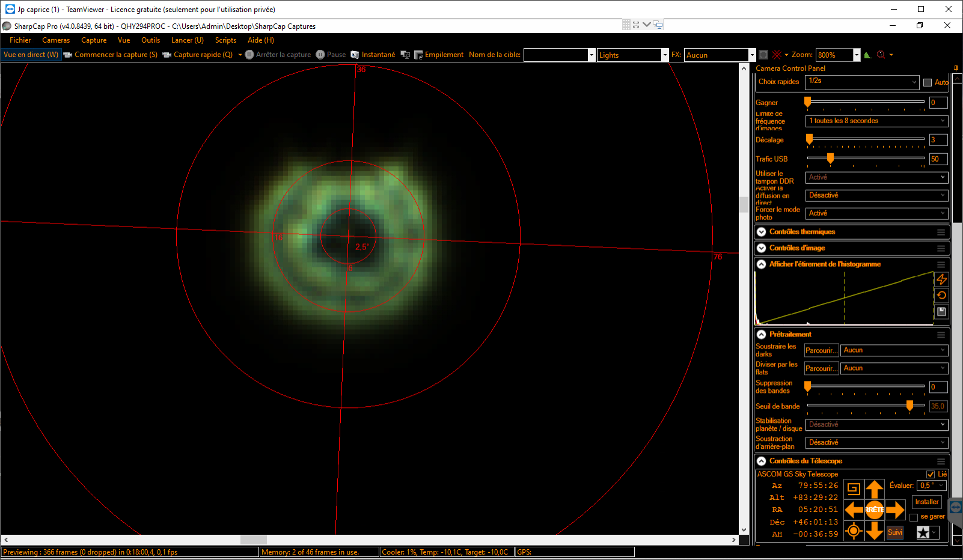The image size is (963, 560).
Task: Click the Empilement button
Action: coord(439,55)
